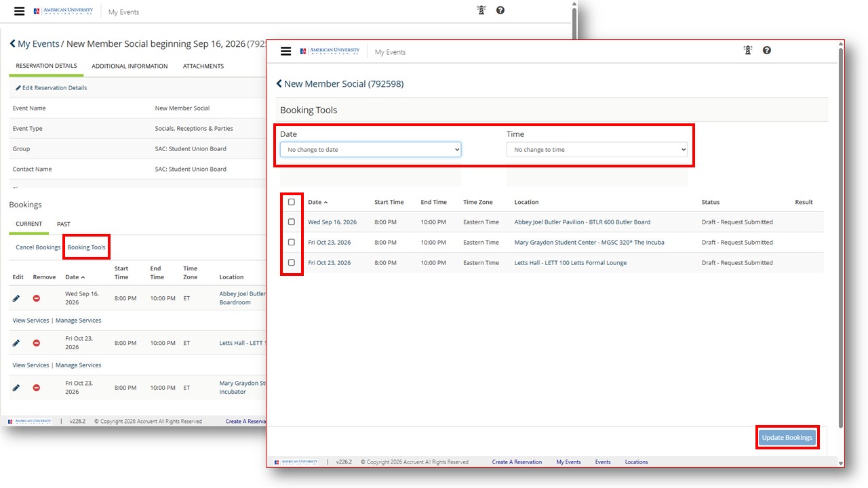Remove the Letts Hall booking red icon
Image resolution: width=868 pixels, height=488 pixels.
(x=37, y=343)
